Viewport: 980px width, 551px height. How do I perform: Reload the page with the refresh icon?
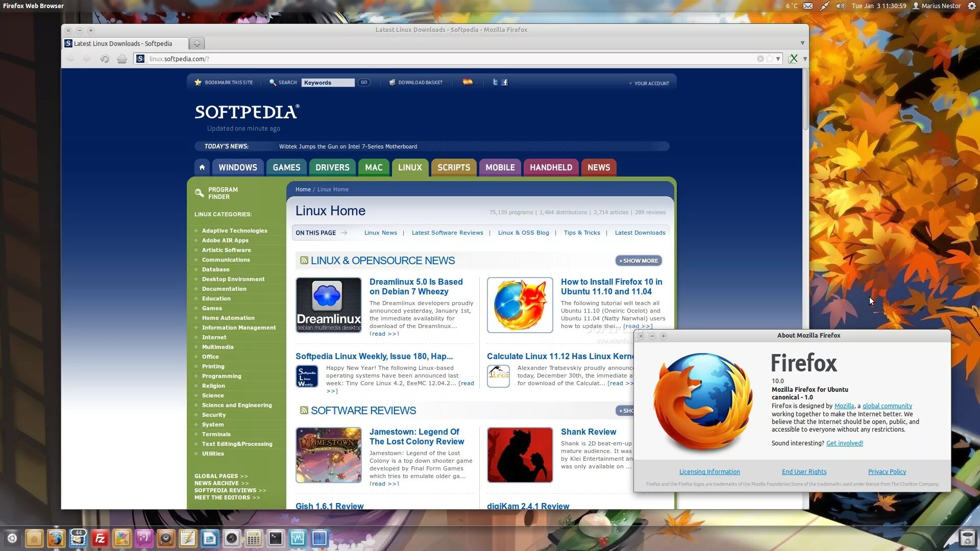point(105,59)
